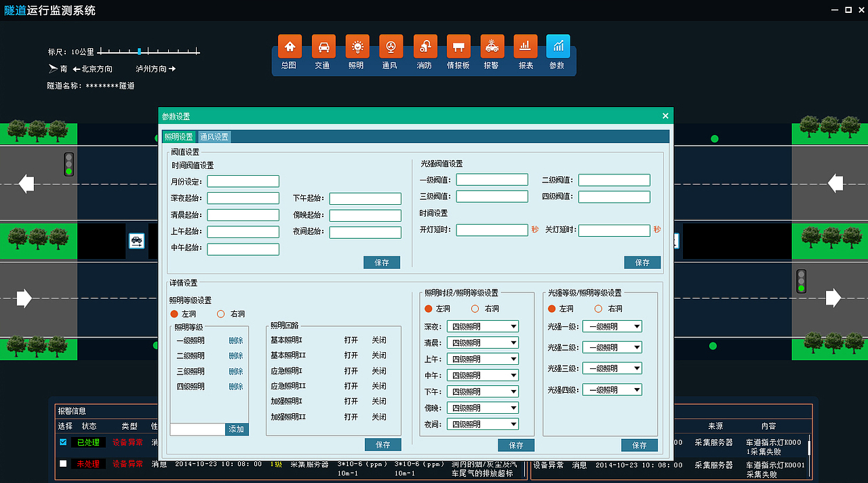Image resolution: width=868 pixels, height=483 pixels.
Task: Open the 消防 fire protection icon
Action: (x=425, y=47)
